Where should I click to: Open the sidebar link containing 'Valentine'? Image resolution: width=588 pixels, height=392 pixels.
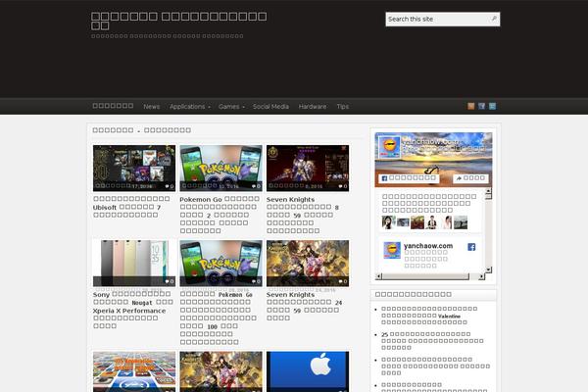click(429, 316)
